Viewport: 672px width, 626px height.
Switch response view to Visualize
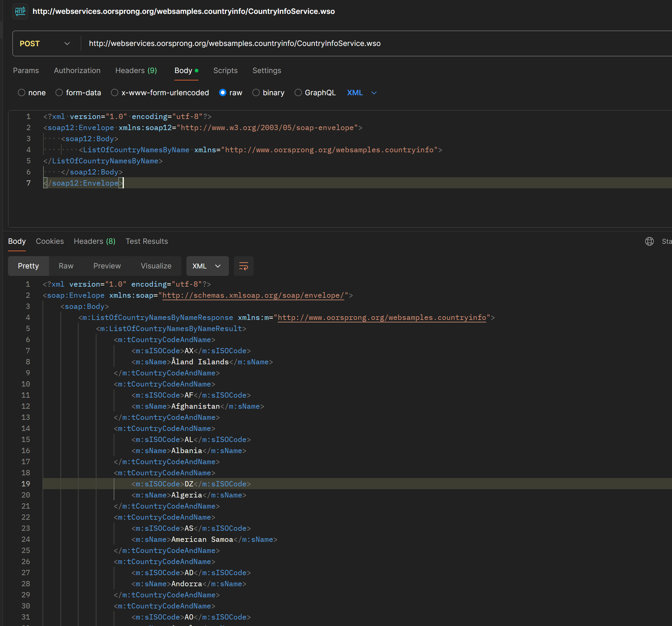[156, 266]
